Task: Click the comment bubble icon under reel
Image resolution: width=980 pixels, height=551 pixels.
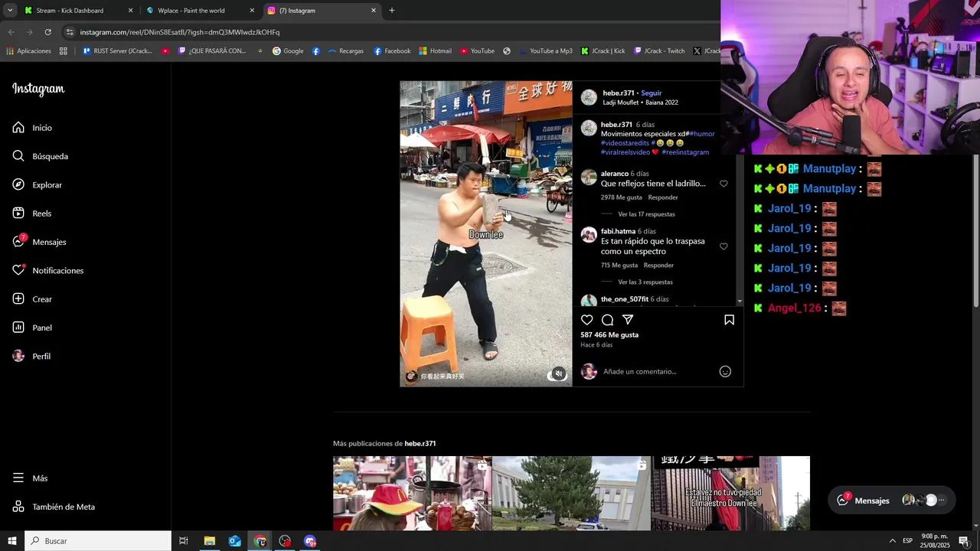Action: pyautogui.click(x=607, y=320)
